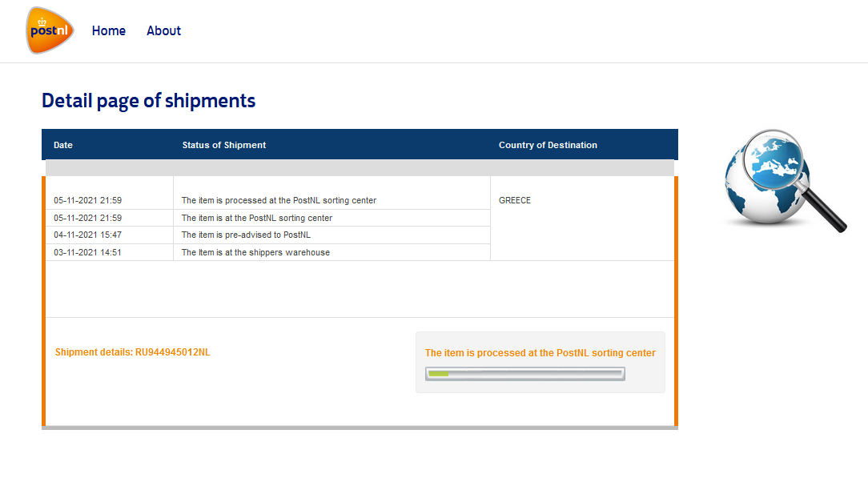Select the date 04-11-2021 15:47

click(87, 235)
